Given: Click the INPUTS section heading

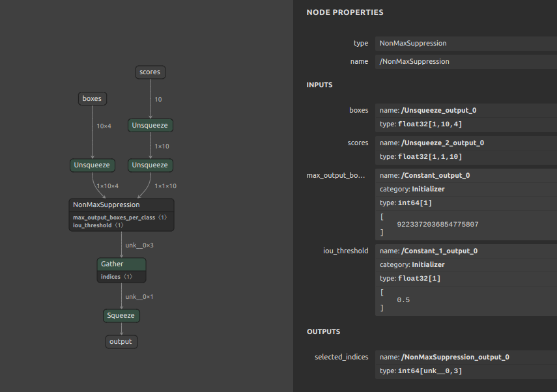Looking at the screenshot, I should (320, 85).
